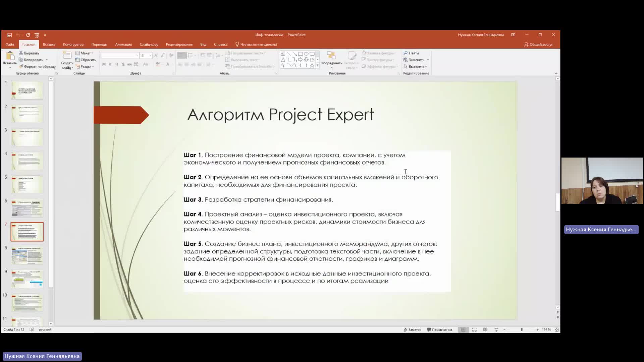The image size is (644, 362).
Task: Open the Раздел section dropdown
Action: (85, 66)
